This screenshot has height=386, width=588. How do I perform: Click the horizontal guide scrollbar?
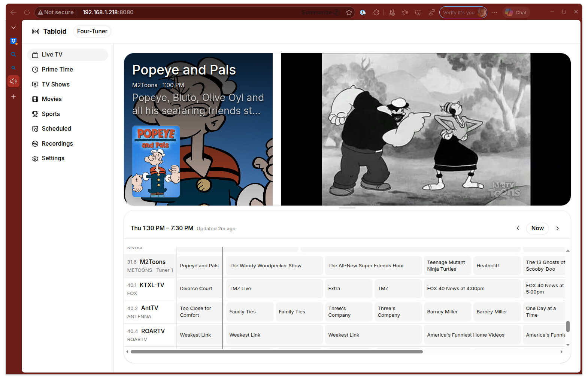[276, 352]
